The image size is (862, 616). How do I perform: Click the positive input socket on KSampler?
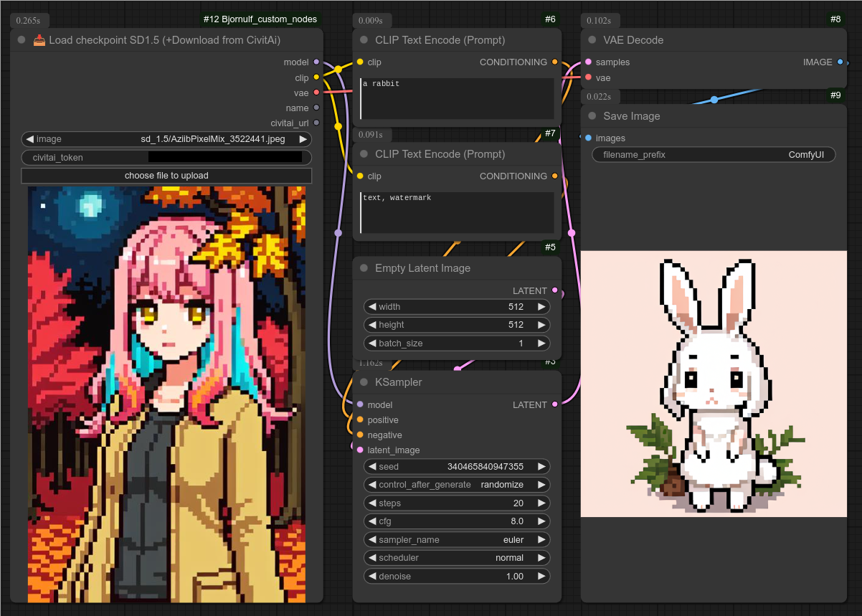pos(360,420)
